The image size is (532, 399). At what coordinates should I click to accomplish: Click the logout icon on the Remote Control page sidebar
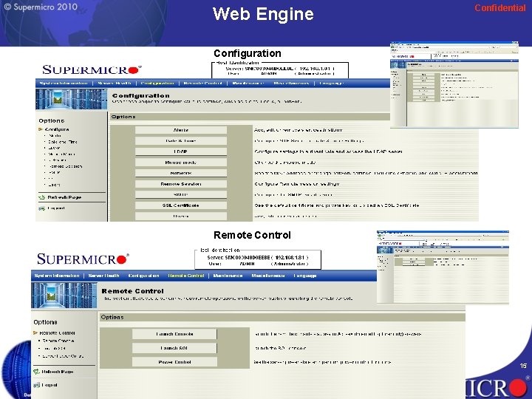click(37, 385)
